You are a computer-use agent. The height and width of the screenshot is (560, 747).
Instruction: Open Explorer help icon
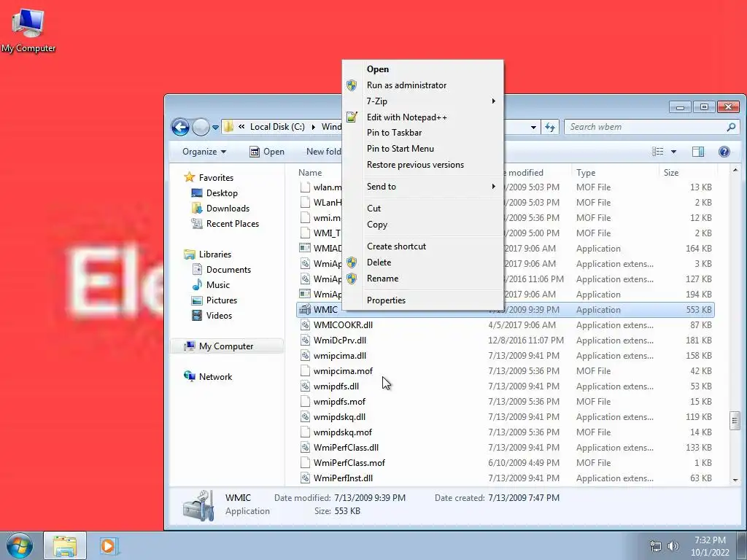pyautogui.click(x=724, y=152)
